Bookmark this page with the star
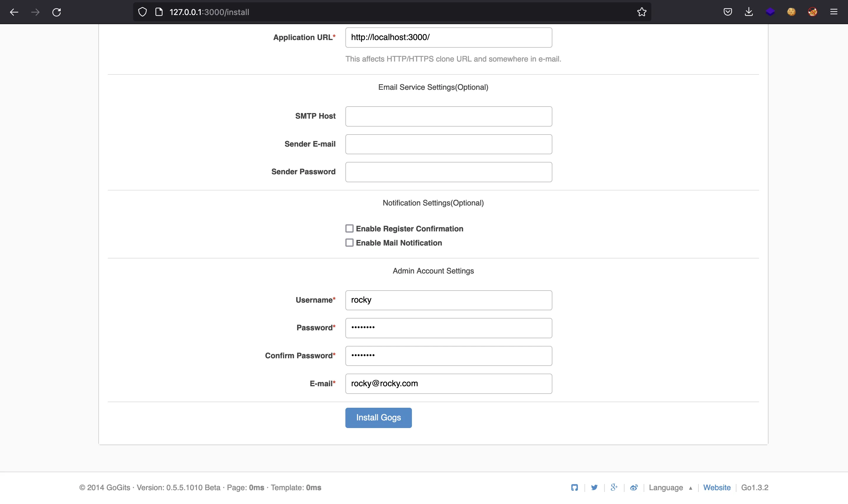This screenshot has width=848, height=504. [642, 12]
